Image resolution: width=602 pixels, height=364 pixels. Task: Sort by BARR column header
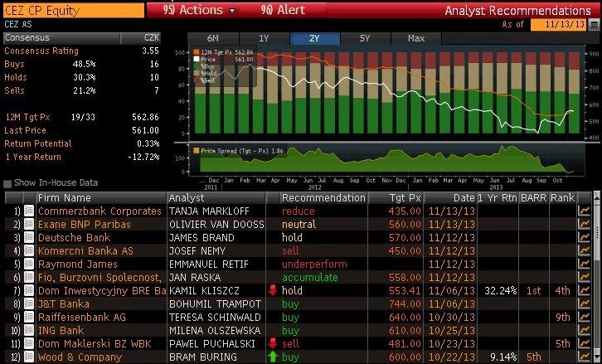(x=534, y=198)
